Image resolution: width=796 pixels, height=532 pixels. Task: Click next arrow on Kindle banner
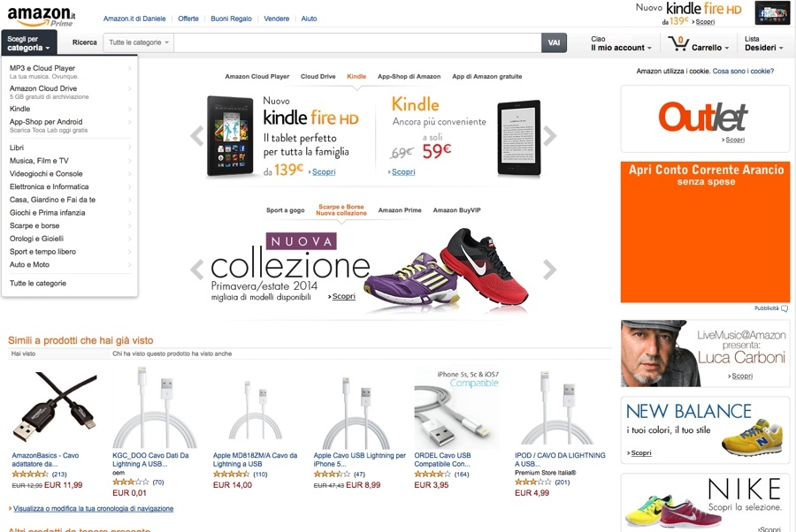pos(549,136)
